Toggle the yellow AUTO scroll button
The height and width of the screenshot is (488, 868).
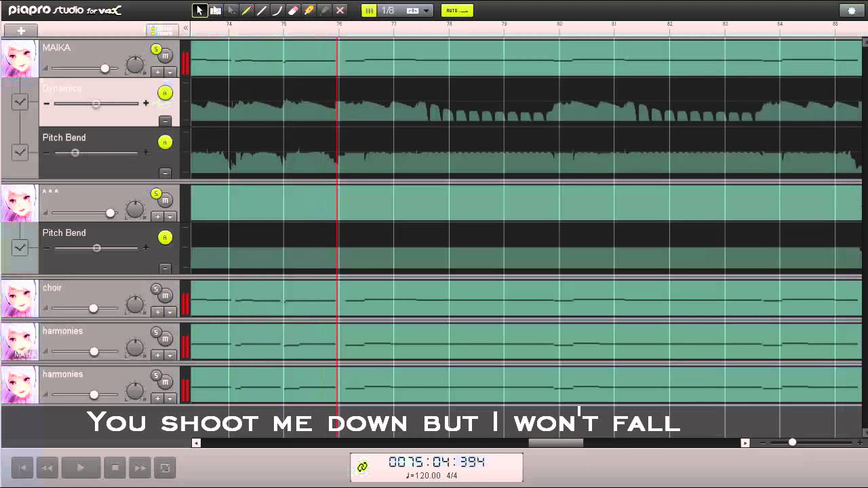pyautogui.click(x=457, y=10)
